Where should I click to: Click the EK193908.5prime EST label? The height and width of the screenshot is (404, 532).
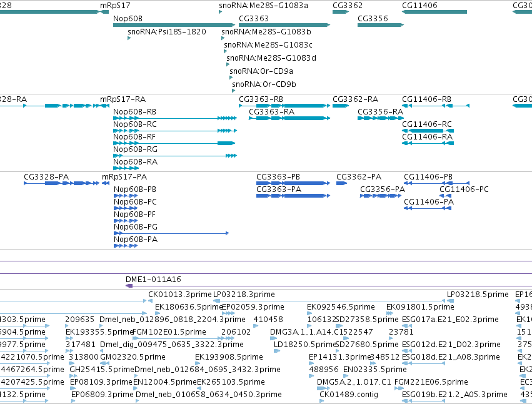(229, 357)
